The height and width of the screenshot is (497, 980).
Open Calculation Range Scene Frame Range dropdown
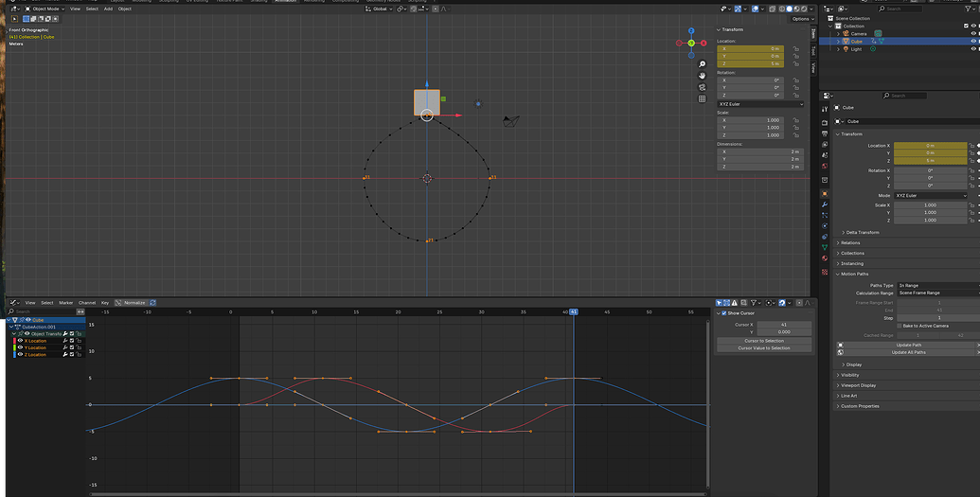pos(937,293)
